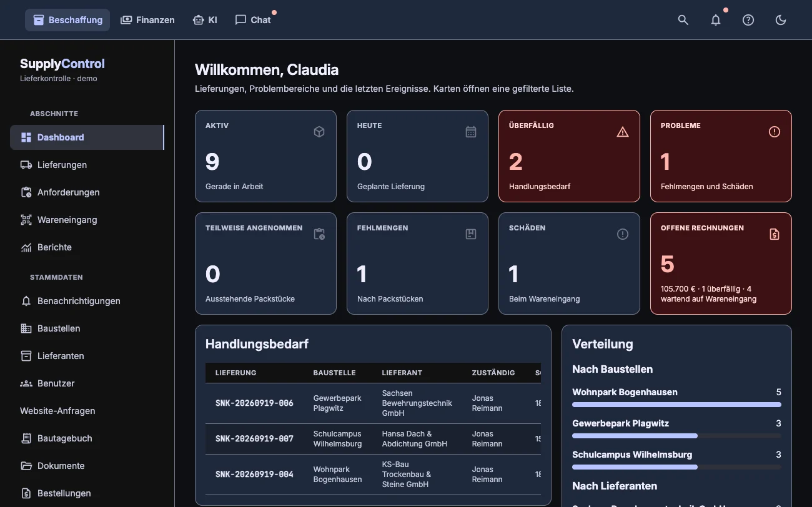Open the Schäden card
This screenshot has height=507, width=812.
point(569,263)
